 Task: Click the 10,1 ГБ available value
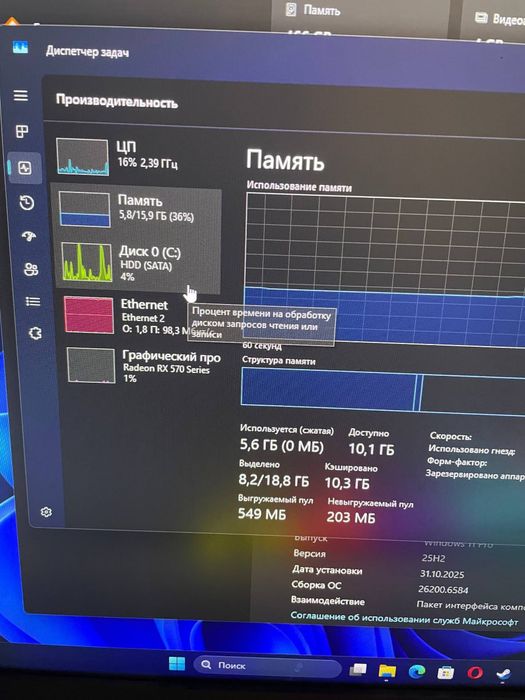[x=371, y=449]
